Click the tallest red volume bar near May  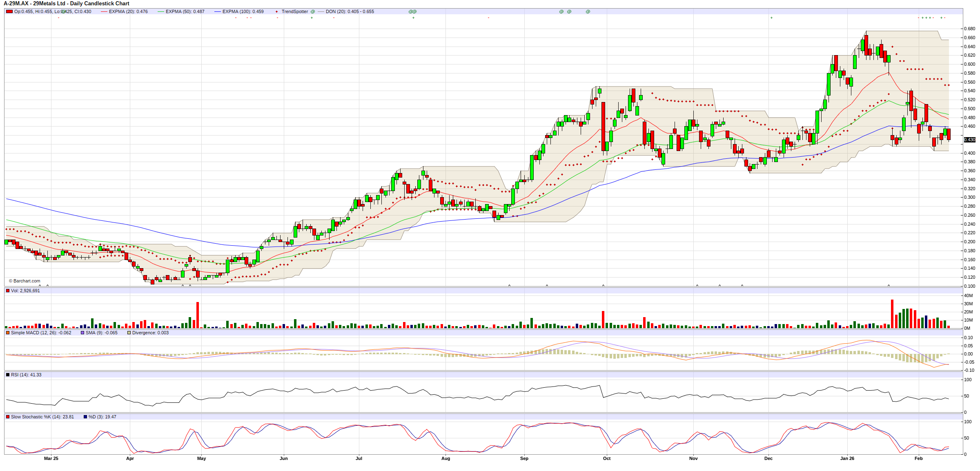[x=198, y=315]
